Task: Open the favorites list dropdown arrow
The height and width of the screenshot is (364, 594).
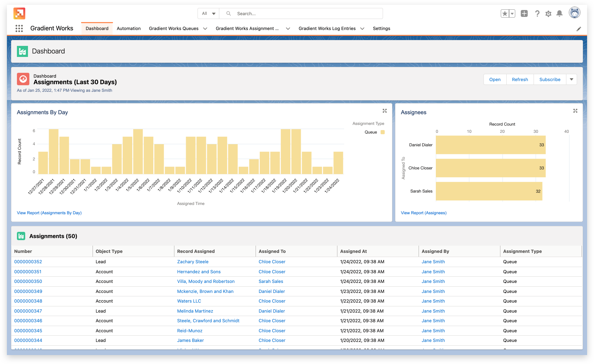Action: [512, 13]
